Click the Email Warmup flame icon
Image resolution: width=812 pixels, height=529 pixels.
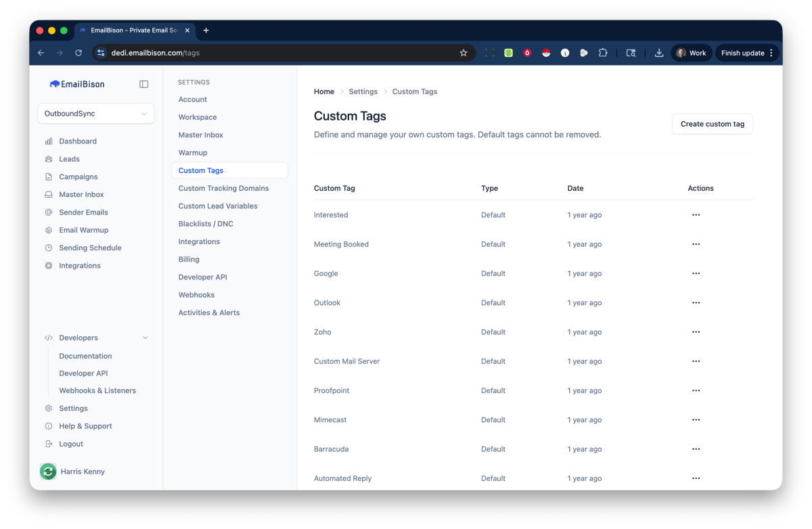click(49, 230)
